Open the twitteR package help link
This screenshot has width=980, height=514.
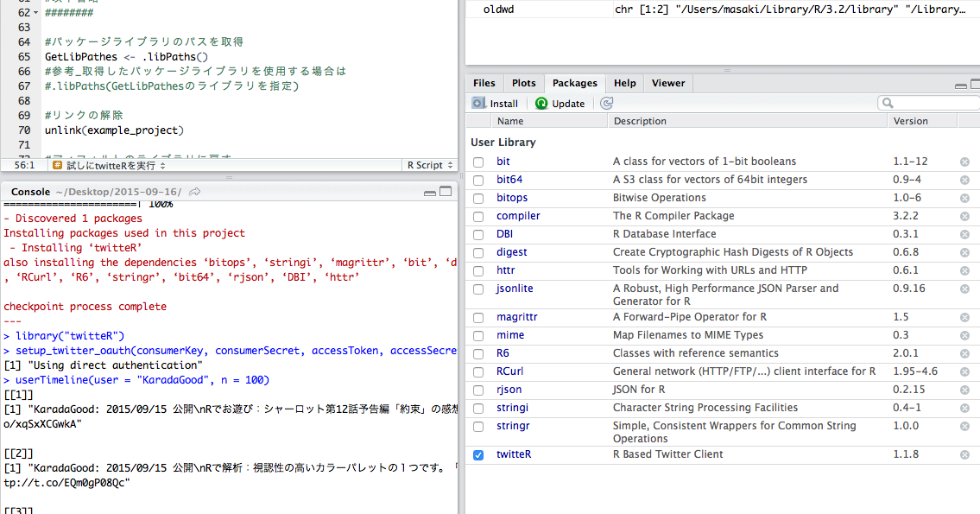click(514, 454)
